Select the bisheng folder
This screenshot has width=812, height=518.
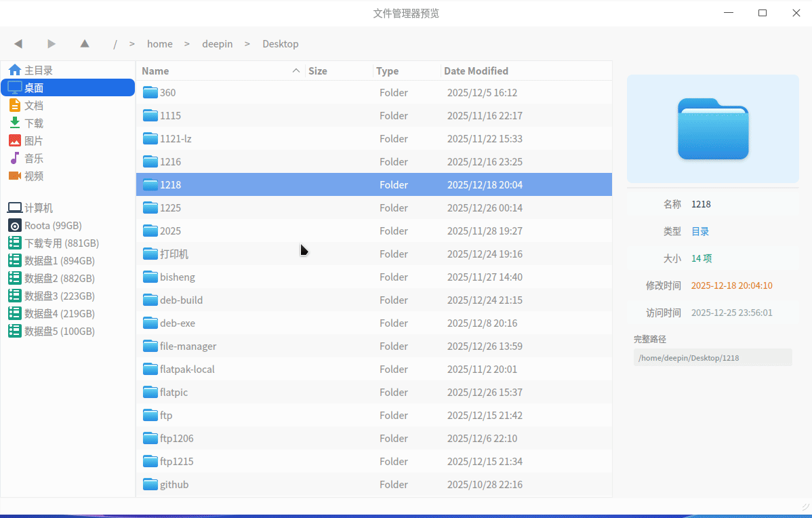pyautogui.click(x=374, y=277)
